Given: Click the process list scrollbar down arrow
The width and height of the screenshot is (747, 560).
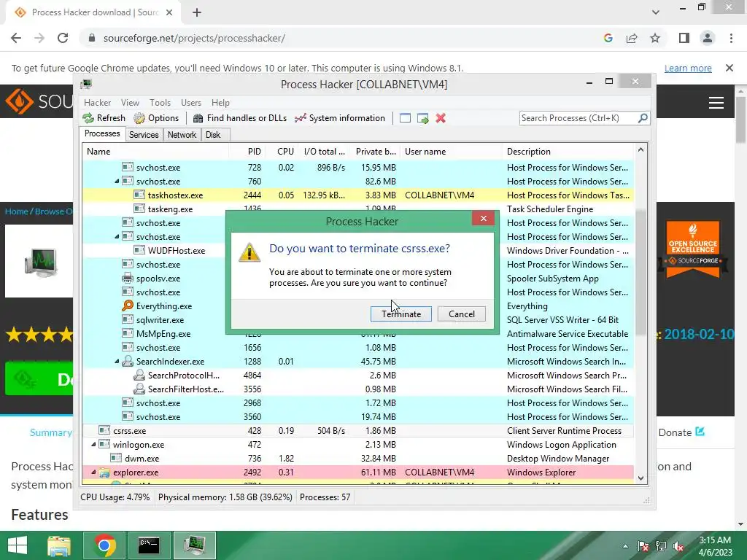Looking at the screenshot, I should (640, 478).
